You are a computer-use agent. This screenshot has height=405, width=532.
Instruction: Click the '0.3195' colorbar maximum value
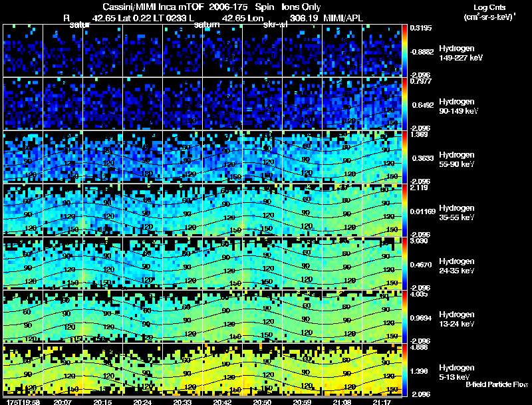coord(421,28)
